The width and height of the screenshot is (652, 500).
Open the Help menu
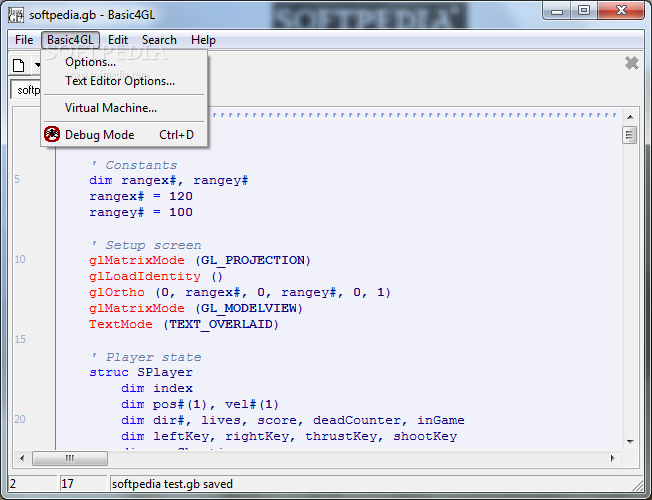(203, 40)
